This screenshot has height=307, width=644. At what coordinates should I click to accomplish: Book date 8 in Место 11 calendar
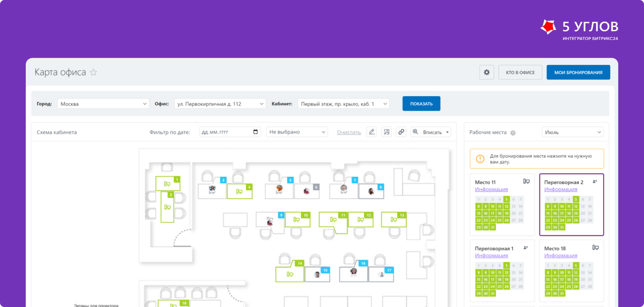(x=478, y=207)
